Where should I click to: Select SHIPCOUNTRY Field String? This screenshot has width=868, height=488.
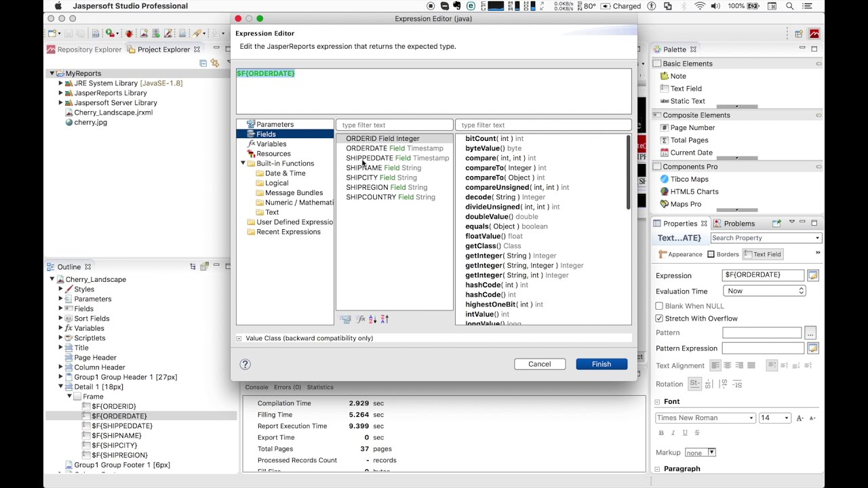tap(391, 197)
